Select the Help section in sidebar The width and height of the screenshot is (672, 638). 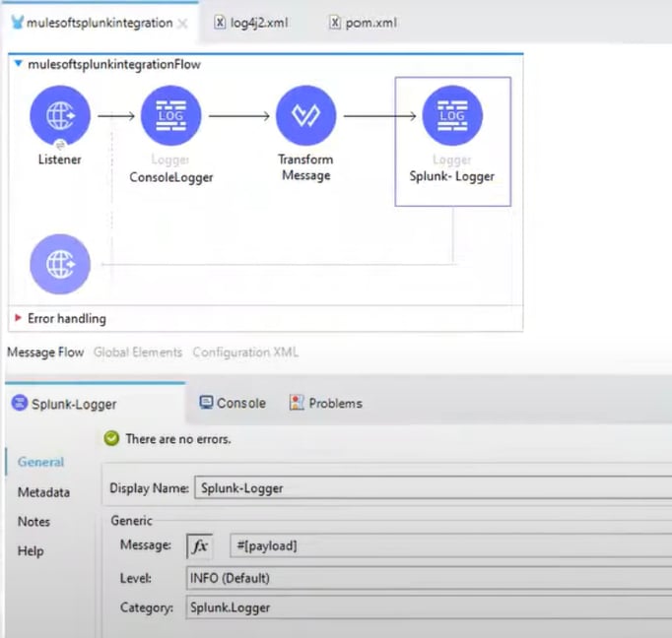coord(31,550)
